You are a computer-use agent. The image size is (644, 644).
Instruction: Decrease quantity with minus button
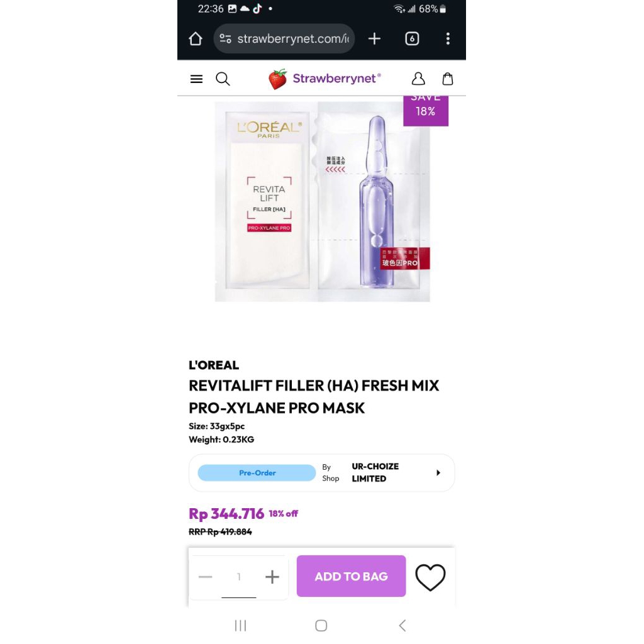206,577
